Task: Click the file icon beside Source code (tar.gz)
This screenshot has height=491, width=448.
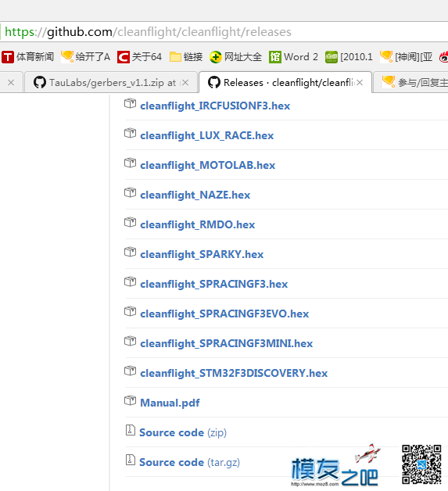Action: (x=130, y=460)
